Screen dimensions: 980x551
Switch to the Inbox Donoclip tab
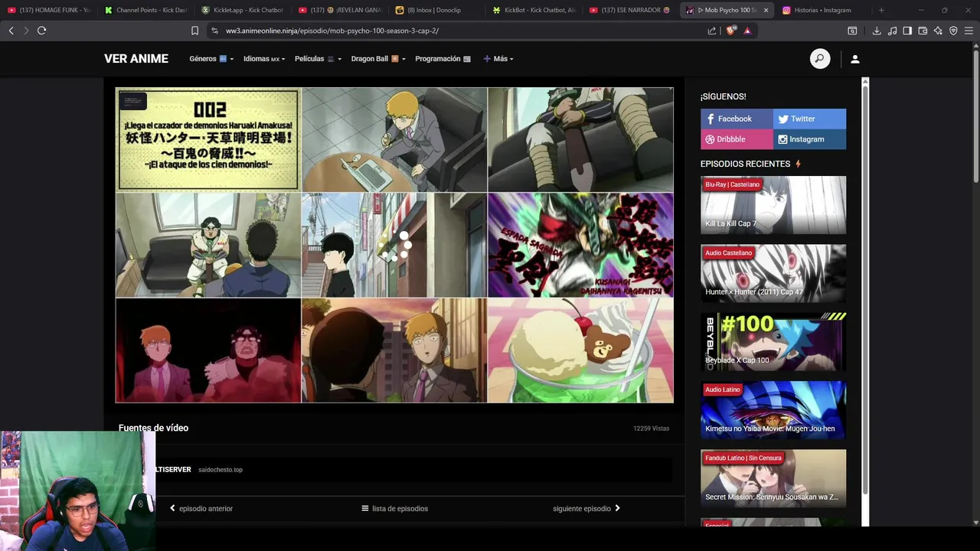(438, 10)
